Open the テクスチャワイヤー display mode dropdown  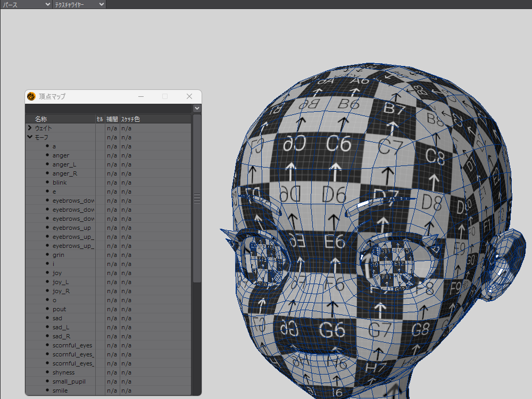pos(79,4)
